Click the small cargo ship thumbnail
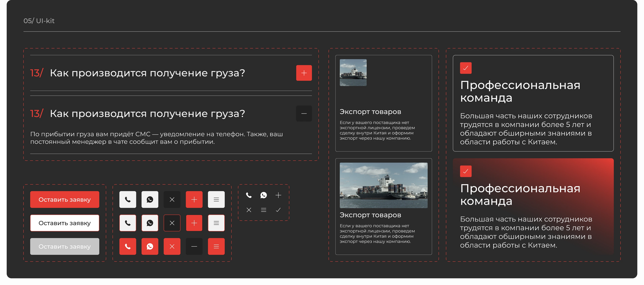Image resolution: width=644 pixels, height=285 pixels. (x=353, y=72)
